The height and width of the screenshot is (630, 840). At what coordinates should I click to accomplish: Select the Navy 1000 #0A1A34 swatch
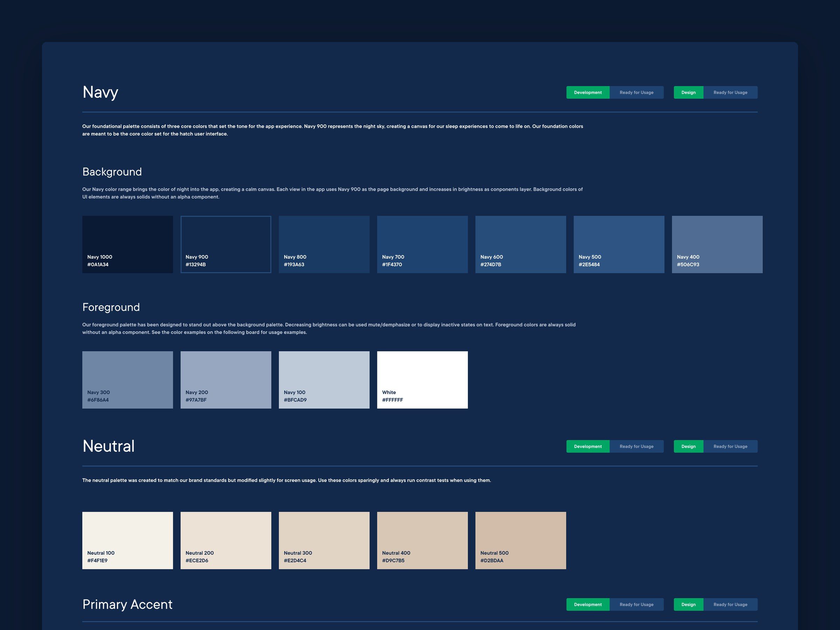click(x=128, y=245)
